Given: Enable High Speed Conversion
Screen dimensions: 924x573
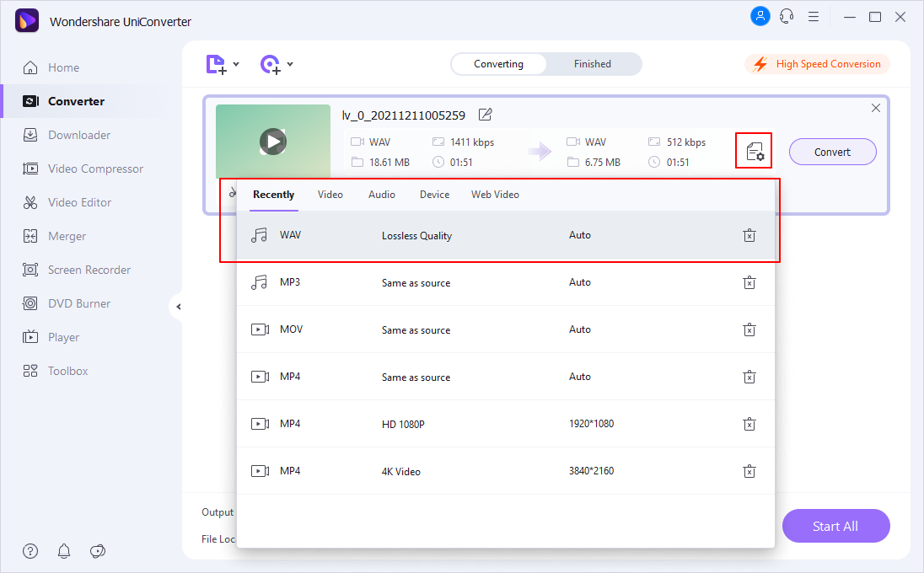Looking at the screenshot, I should pyautogui.click(x=817, y=64).
